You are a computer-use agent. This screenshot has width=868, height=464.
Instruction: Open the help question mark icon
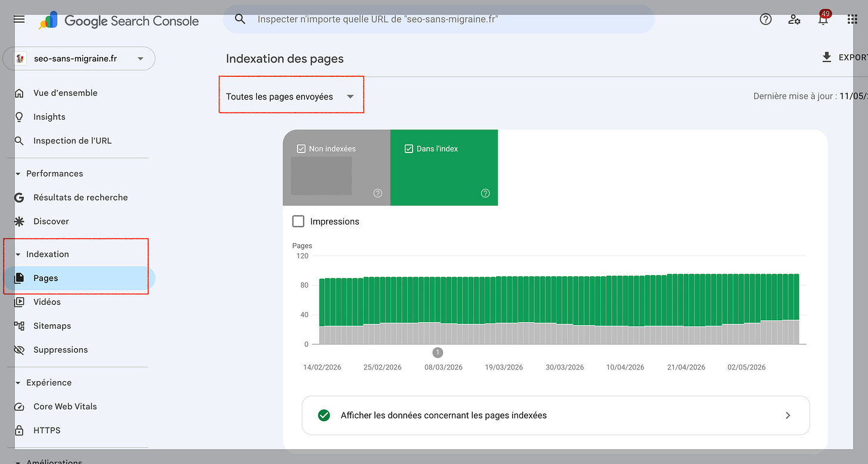click(765, 19)
